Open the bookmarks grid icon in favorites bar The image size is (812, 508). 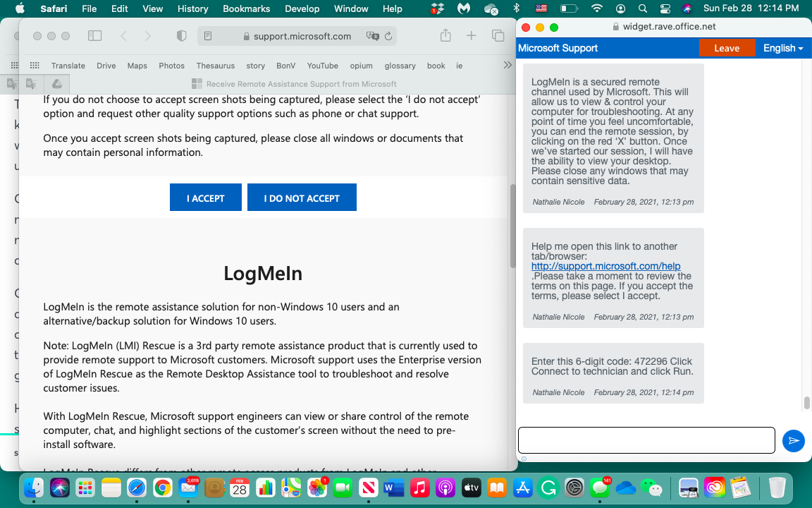click(x=34, y=66)
